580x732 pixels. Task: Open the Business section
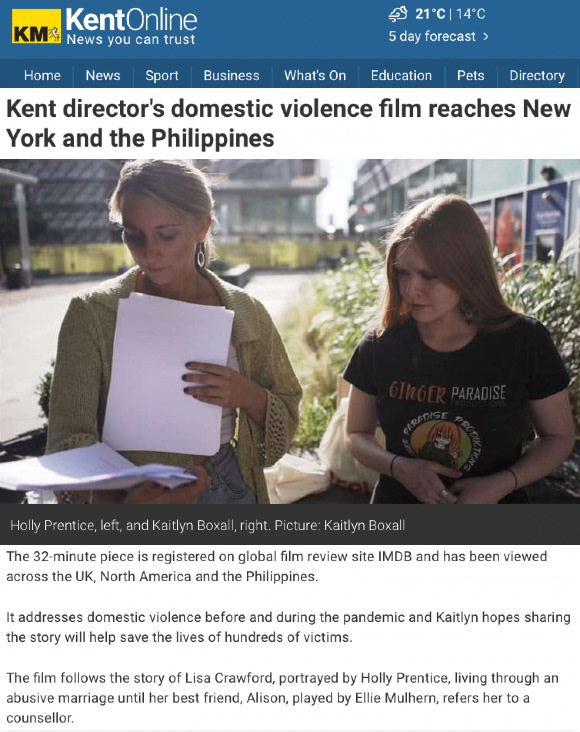click(231, 75)
